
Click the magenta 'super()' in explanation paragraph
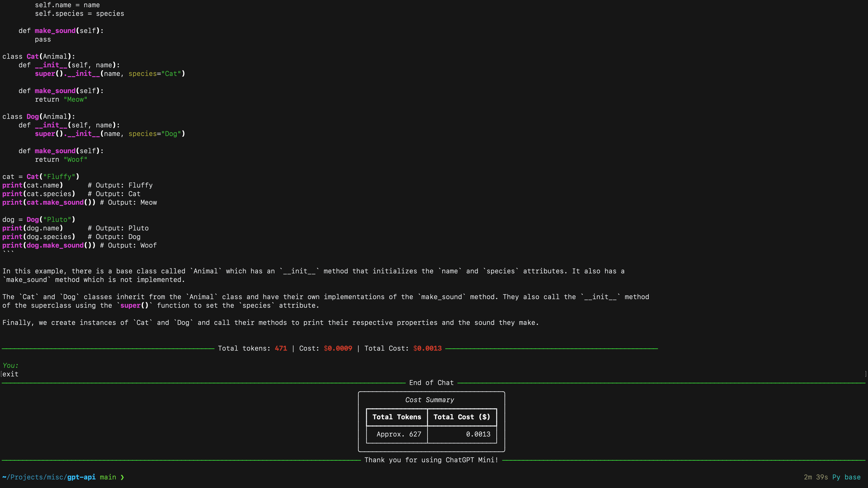[x=134, y=305]
